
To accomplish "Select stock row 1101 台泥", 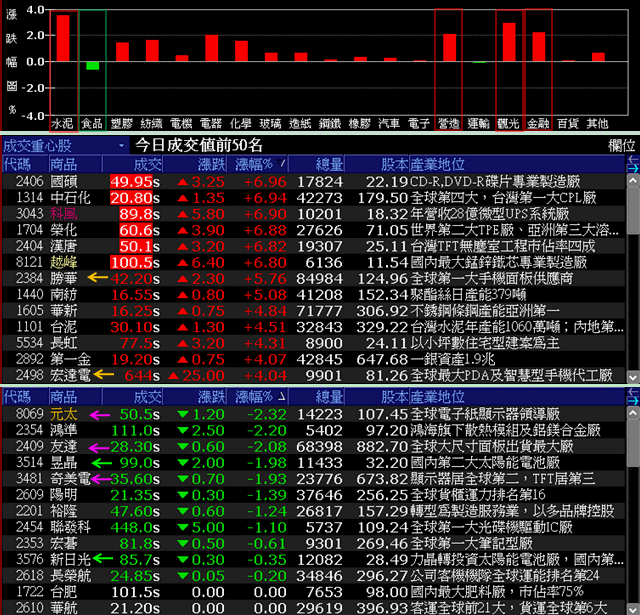I will (313, 326).
